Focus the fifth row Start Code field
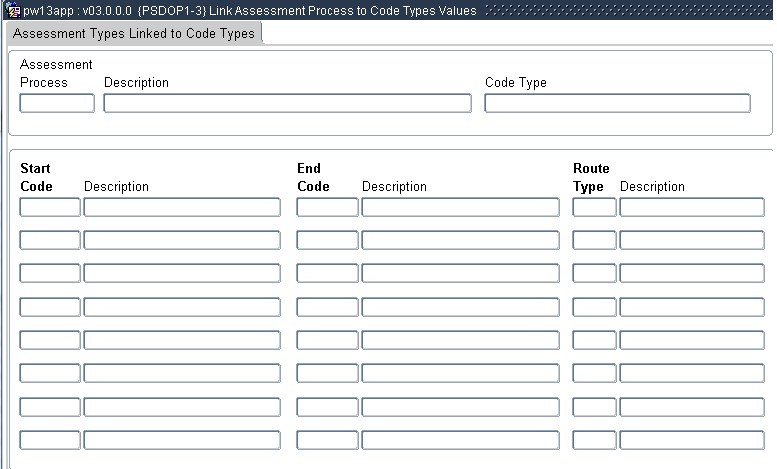 point(50,340)
